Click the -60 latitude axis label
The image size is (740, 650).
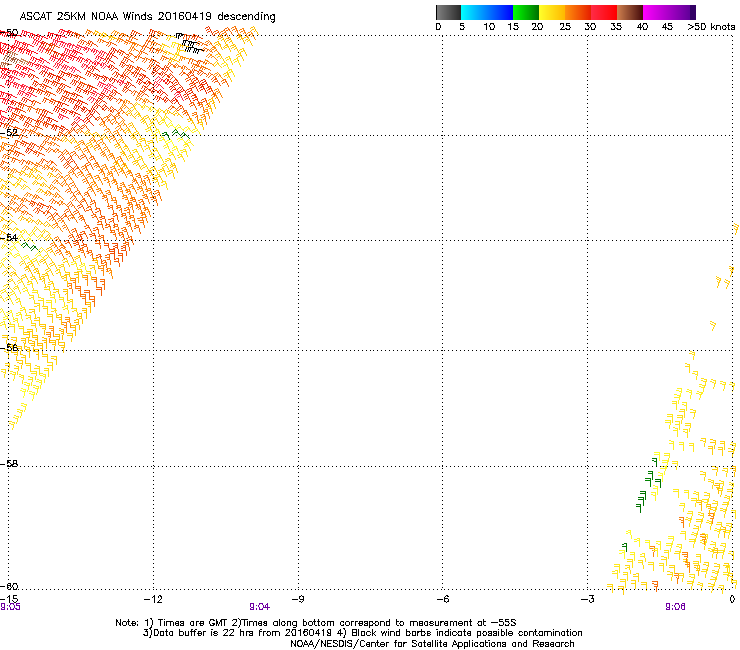9,586
